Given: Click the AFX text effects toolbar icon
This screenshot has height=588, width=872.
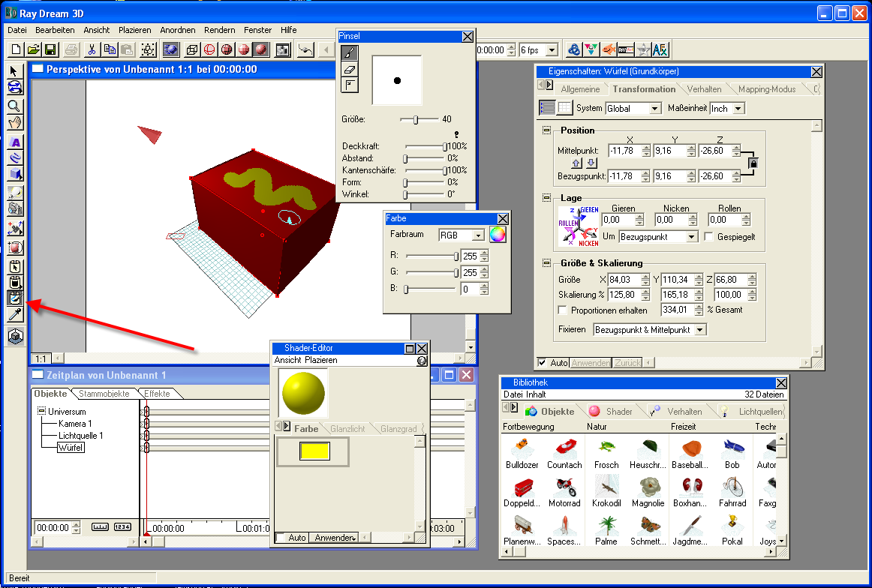Looking at the screenshot, I should [x=660, y=50].
